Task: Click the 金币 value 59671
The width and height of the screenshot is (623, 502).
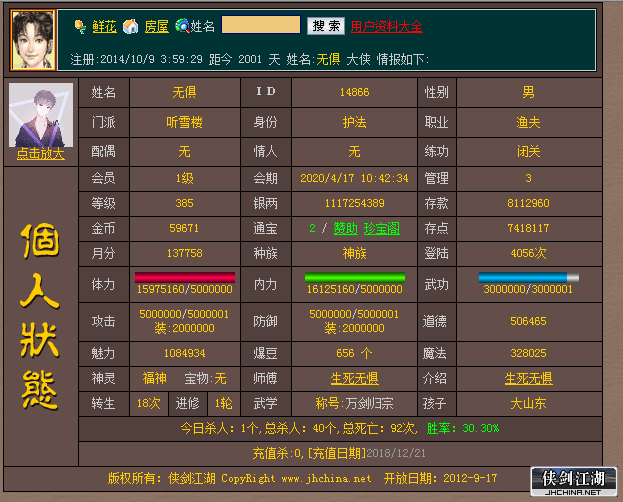Action: [184, 229]
